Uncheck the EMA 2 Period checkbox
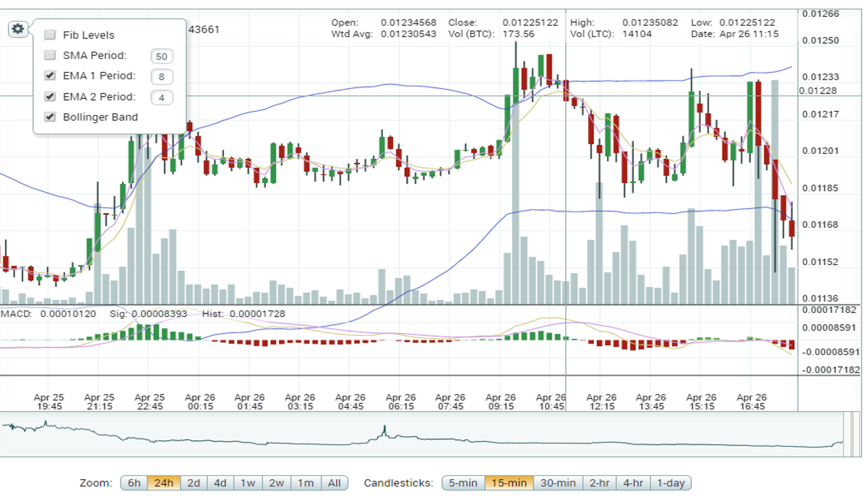The image size is (868, 500). (x=50, y=97)
